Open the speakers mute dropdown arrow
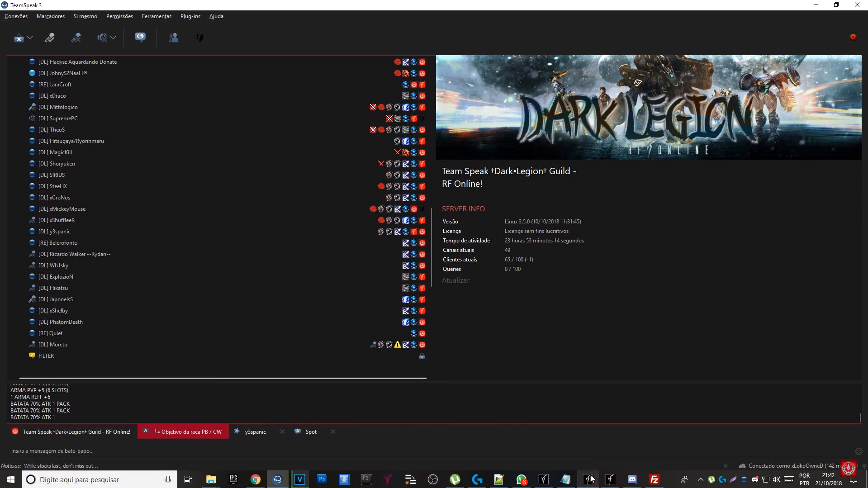 pyautogui.click(x=113, y=38)
